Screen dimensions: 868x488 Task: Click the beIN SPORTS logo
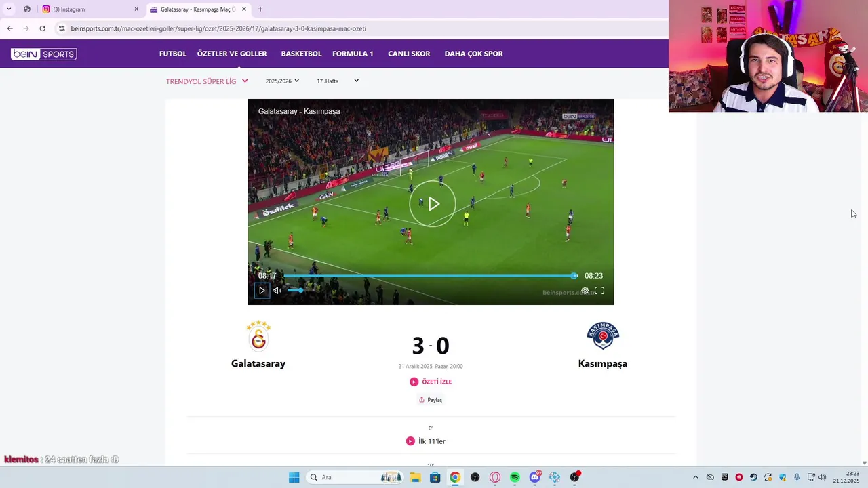point(43,54)
